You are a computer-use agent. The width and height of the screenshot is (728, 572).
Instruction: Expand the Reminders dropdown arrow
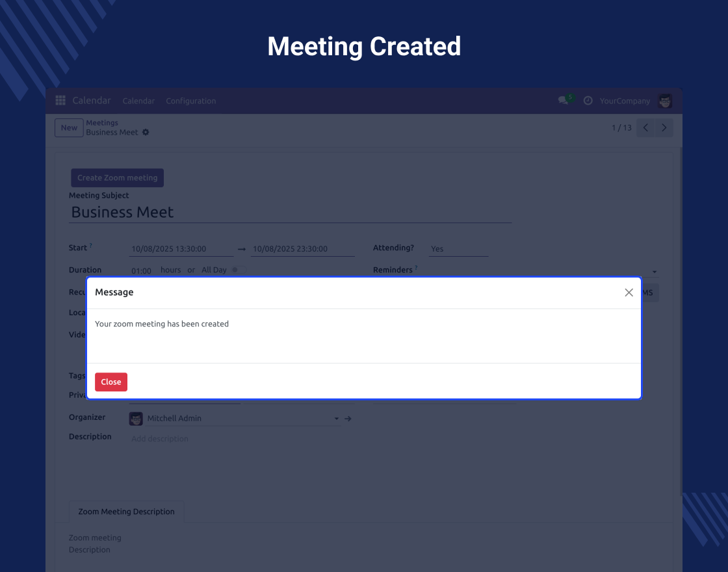[x=655, y=272]
